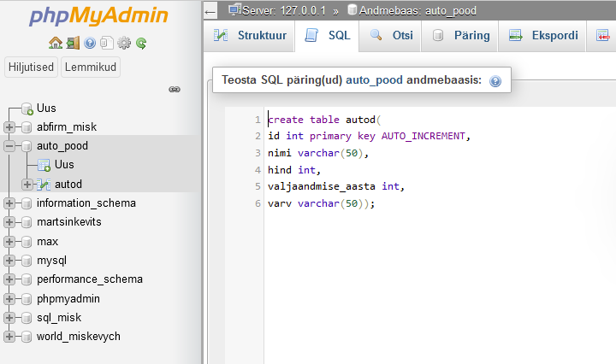The image size is (616, 364).
Task: Click the green reload navigation icon
Action: pos(141,43)
